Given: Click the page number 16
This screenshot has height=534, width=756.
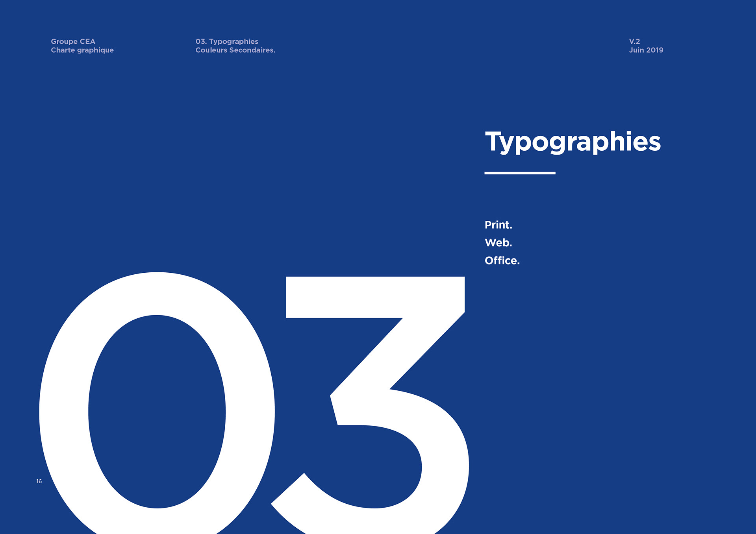Looking at the screenshot, I should click(39, 481).
